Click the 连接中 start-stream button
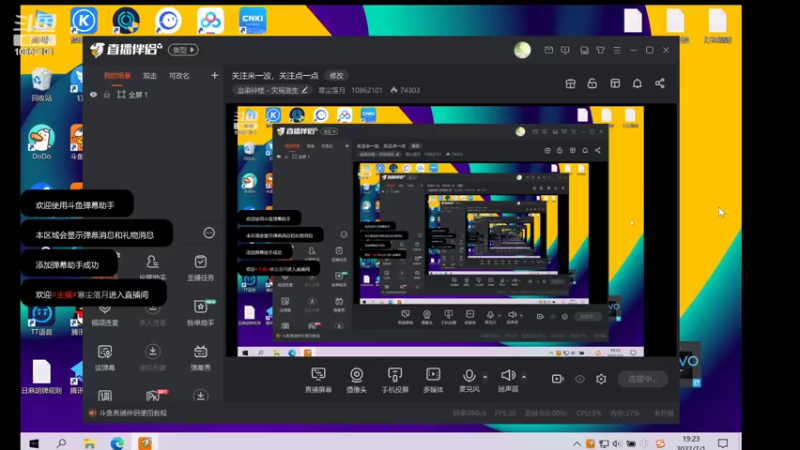Image resolution: width=800 pixels, height=450 pixels. 643,379
